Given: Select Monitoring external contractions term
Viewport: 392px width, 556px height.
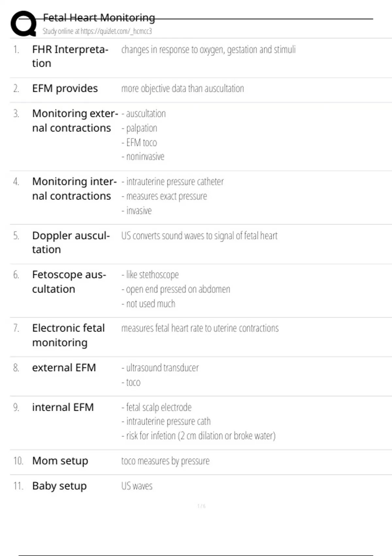Looking at the screenshot, I should click(x=75, y=121).
